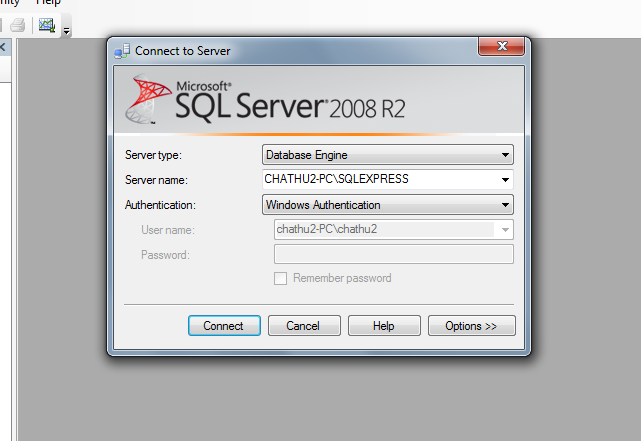The height and width of the screenshot is (441, 641).
Task: Click the Connect to Server title icon
Action: [x=122, y=51]
